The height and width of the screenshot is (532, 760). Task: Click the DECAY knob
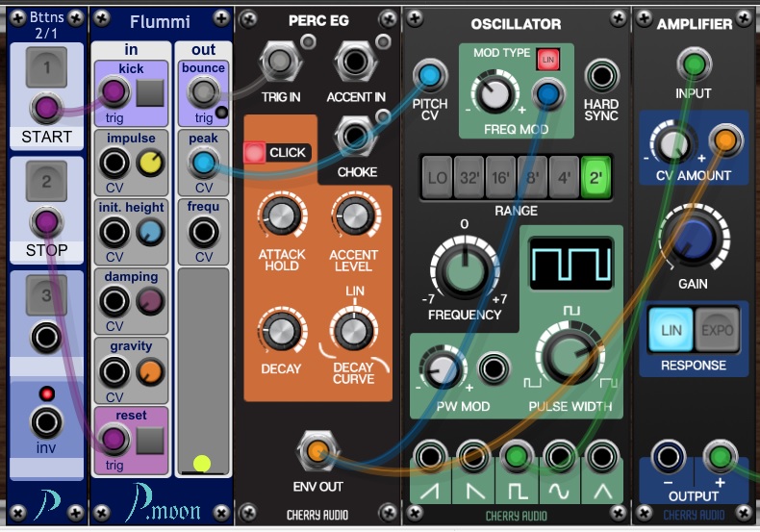point(280,332)
